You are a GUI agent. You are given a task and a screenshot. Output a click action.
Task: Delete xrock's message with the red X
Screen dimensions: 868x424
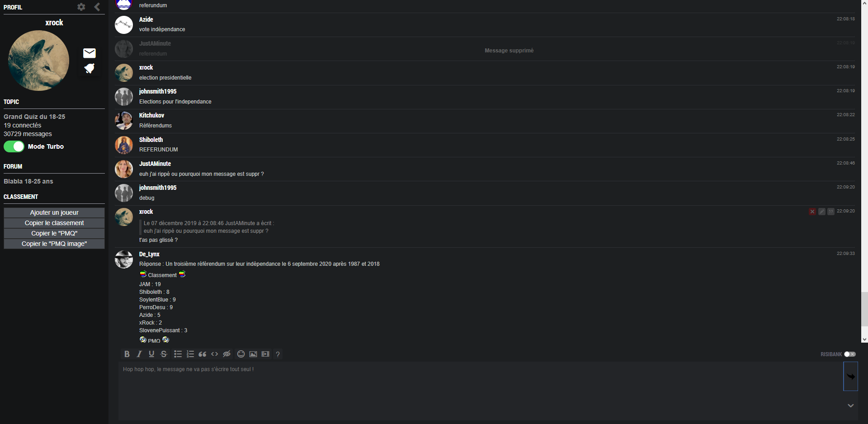812,212
